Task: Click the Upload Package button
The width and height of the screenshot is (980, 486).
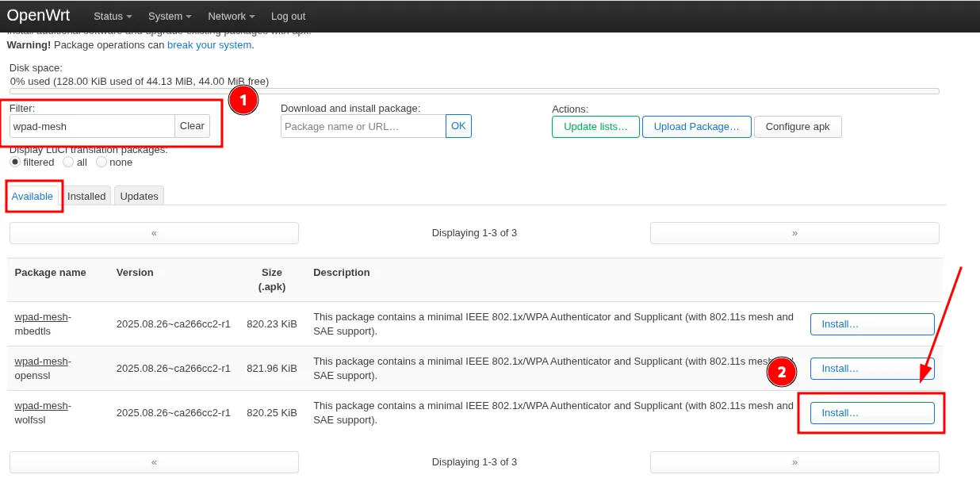Action: [x=696, y=126]
